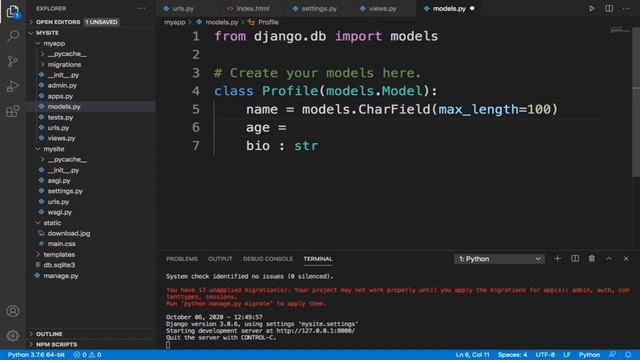
Task: Open notifications bell in status bar
Action: [628, 355]
